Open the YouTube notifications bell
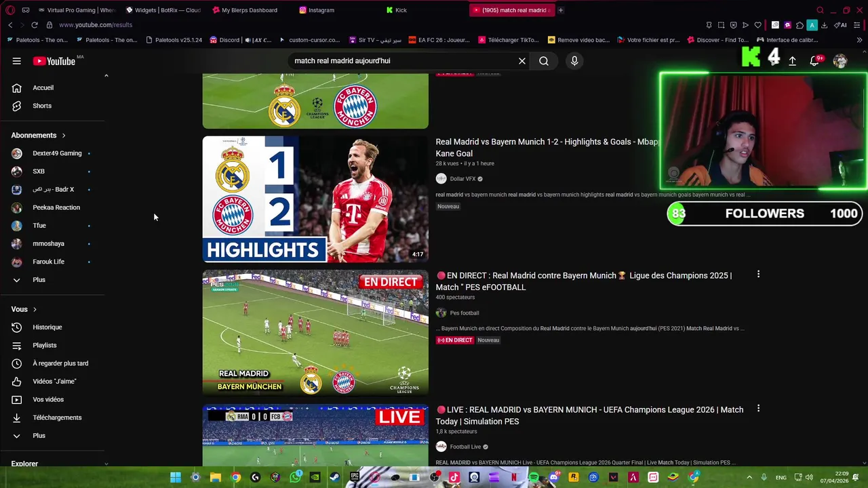Viewport: 868px width, 488px height. 815,61
